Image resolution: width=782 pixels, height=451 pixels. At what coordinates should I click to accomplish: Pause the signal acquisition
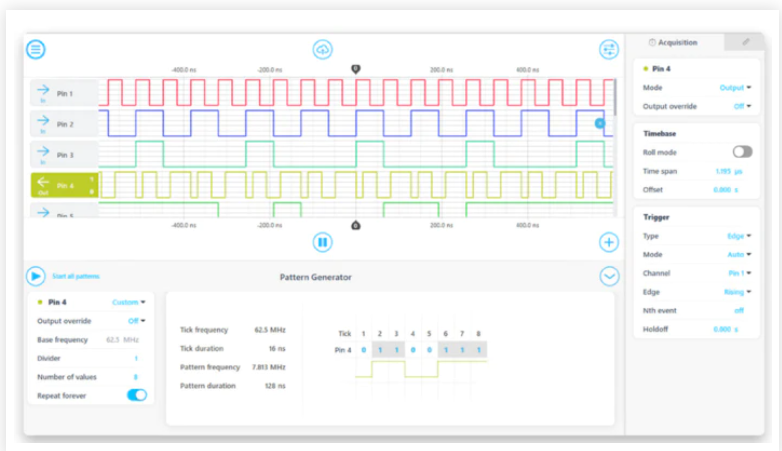coord(322,242)
